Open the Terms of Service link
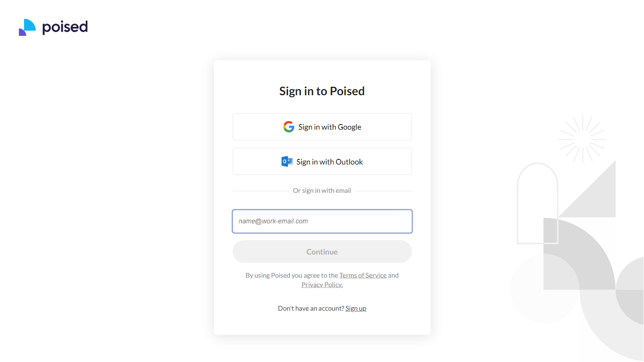644x362 pixels. (x=363, y=275)
